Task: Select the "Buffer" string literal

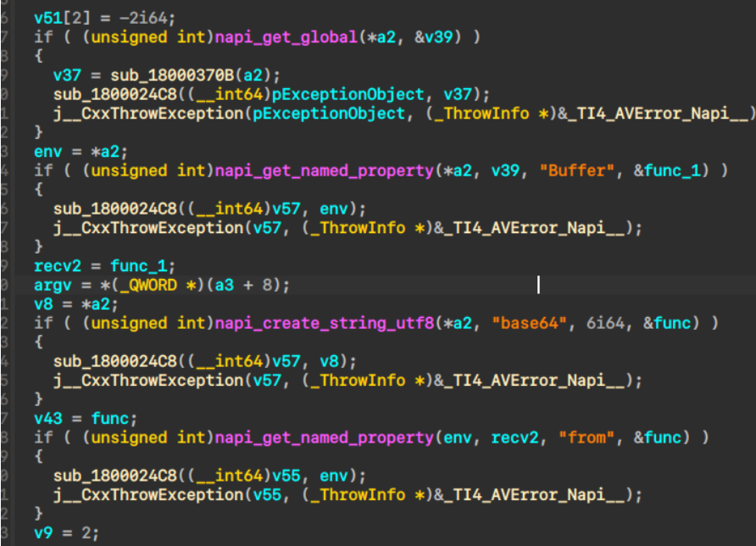Action: (576, 170)
